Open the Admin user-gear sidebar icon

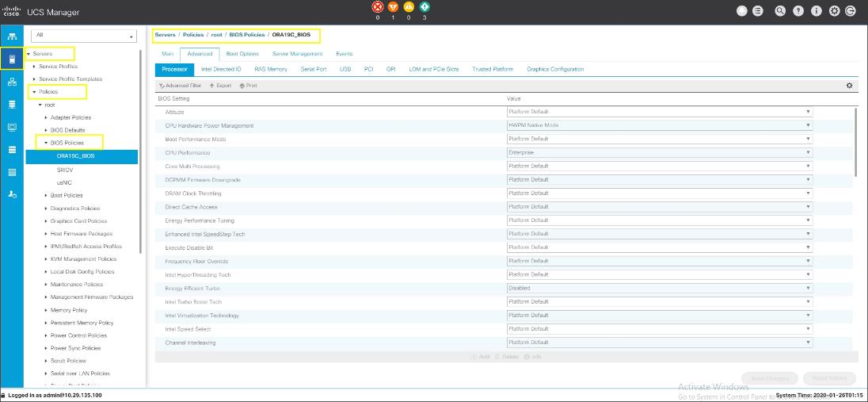tap(12, 194)
